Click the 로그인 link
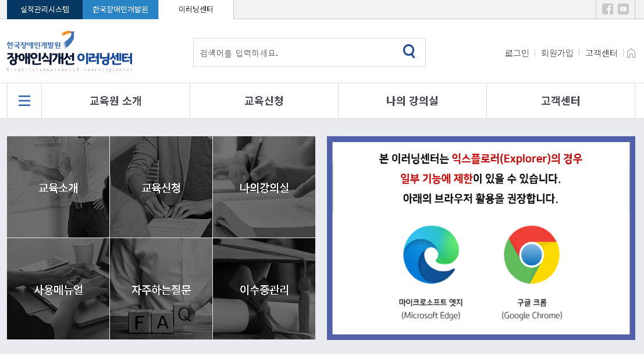The image size is (644, 354). (x=517, y=53)
